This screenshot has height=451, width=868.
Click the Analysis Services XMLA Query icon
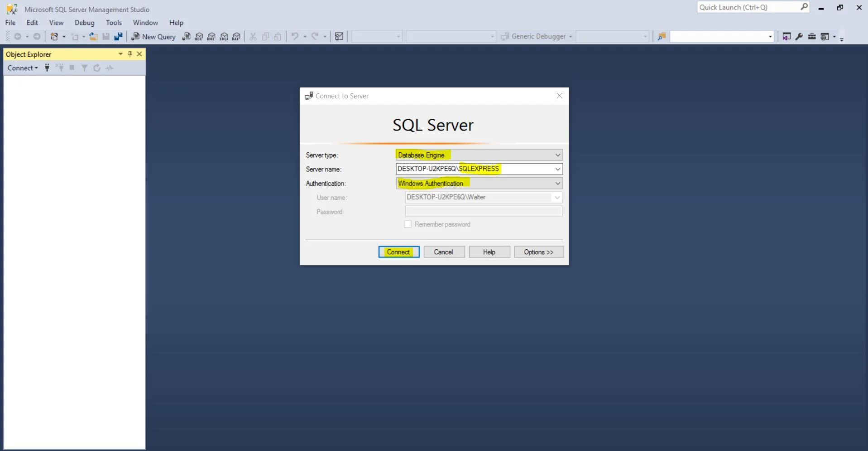[224, 37]
